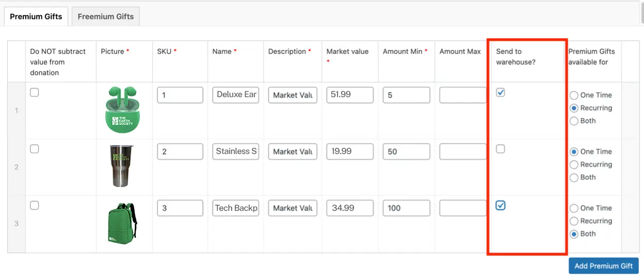Click the empty Amount Max field in row 2
This screenshot has width=644, height=277.
(462, 151)
